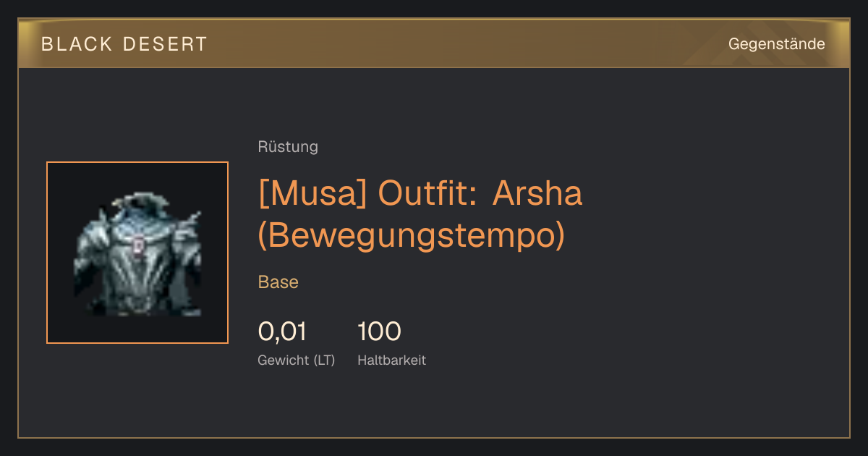The image size is (868, 456).
Task: Click the 0,01 weight value
Action: (282, 332)
